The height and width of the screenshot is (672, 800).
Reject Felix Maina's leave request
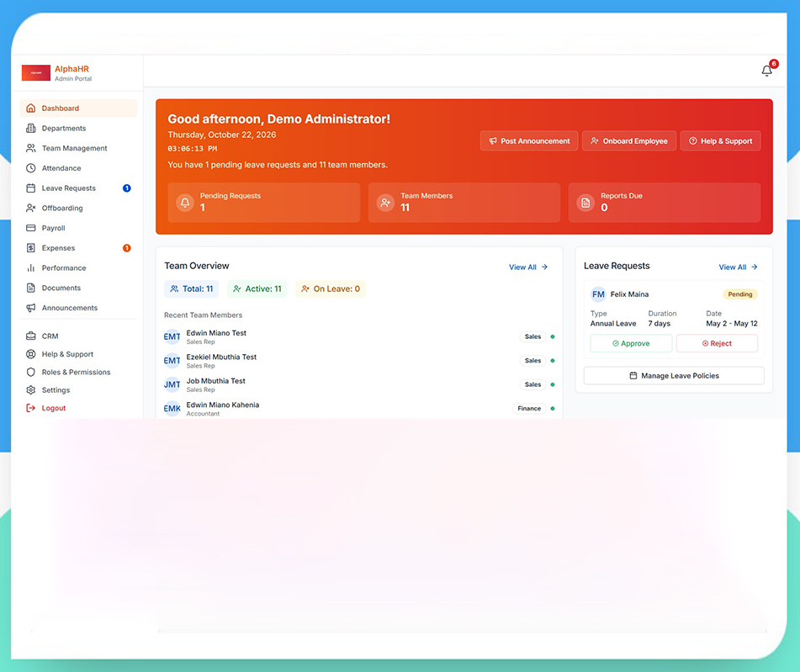click(x=717, y=343)
